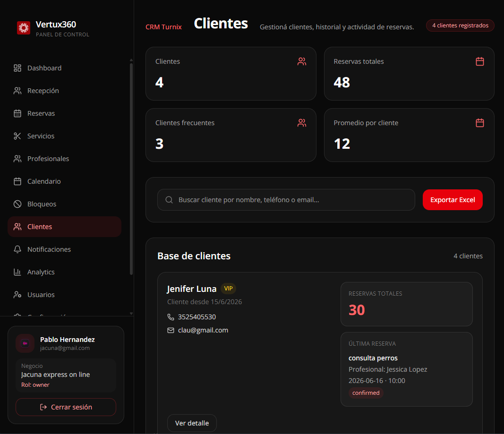Viewport: 504px width, 434px height.
Task: Click the logout arrow icon in Cerrar sesión
Action: [x=43, y=407]
